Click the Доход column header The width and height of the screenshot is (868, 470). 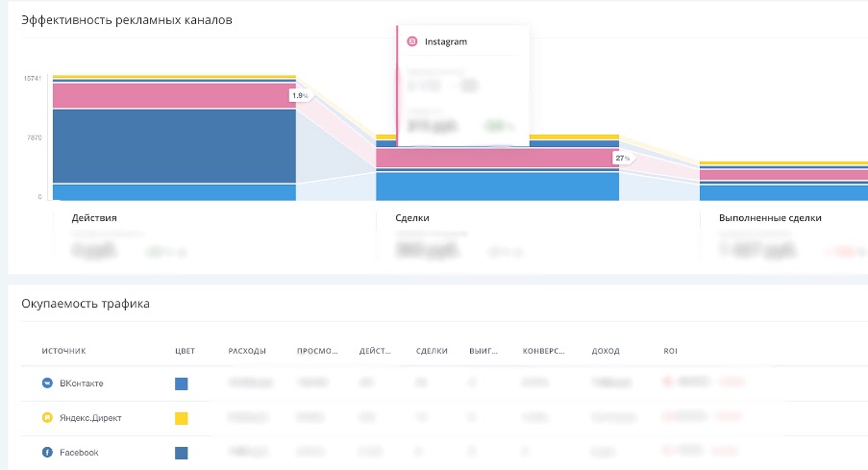point(606,351)
